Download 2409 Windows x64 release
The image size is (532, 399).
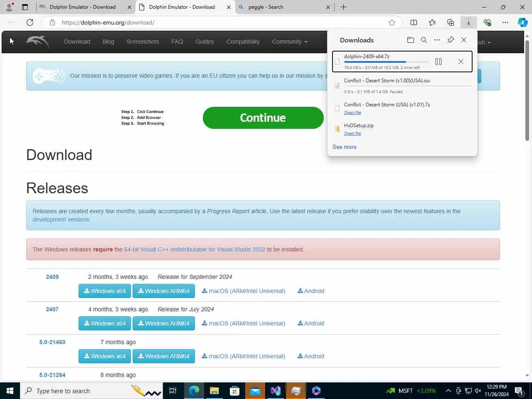[105, 291]
